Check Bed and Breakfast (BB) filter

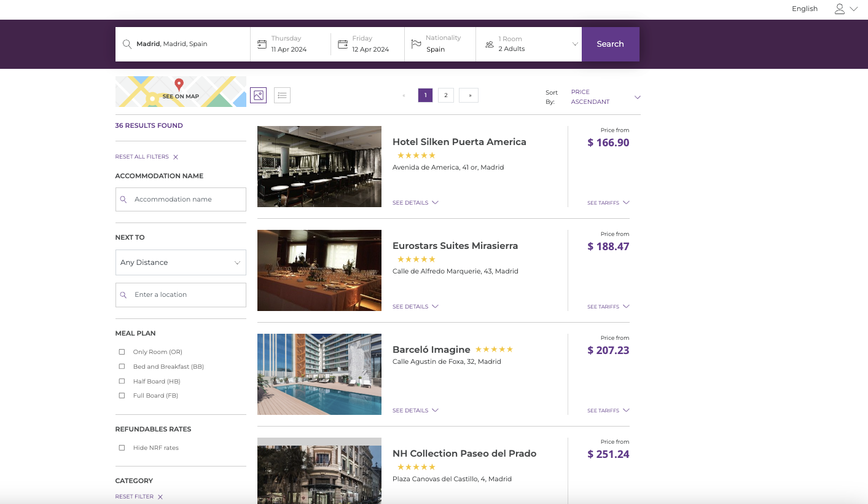(x=122, y=367)
